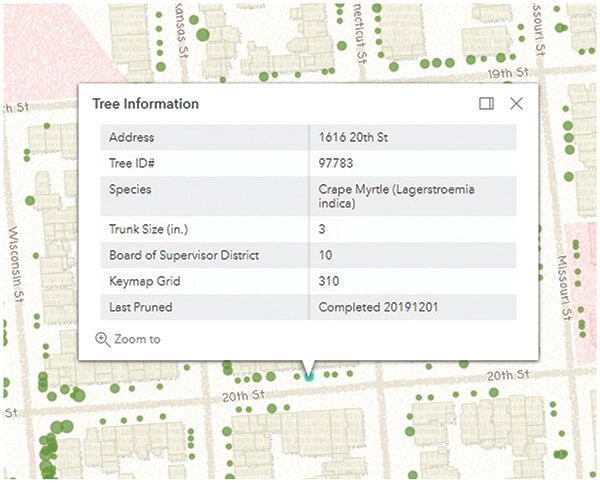Click the Keymap Grid label
Image resolution: width=600 pixels, height=484 pixels.
point(145,281)
